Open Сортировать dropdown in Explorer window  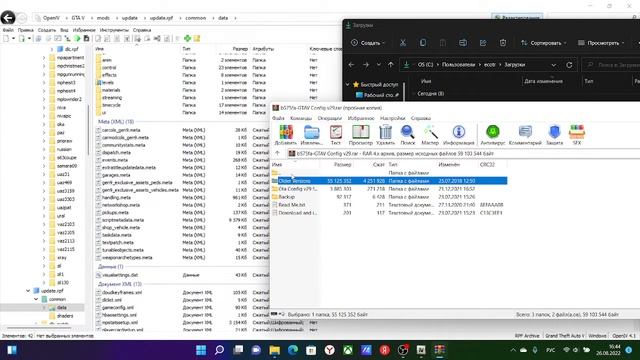coord(543,42)
